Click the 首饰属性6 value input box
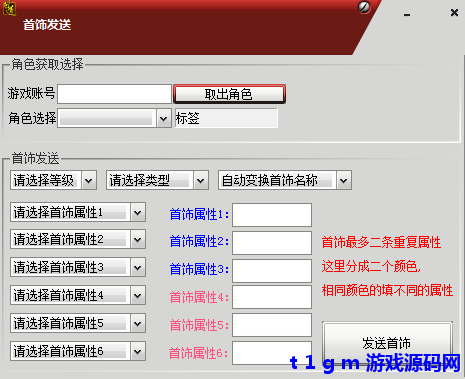The height and width of the screenshot is (379, 465). click(x=272, y=353)
